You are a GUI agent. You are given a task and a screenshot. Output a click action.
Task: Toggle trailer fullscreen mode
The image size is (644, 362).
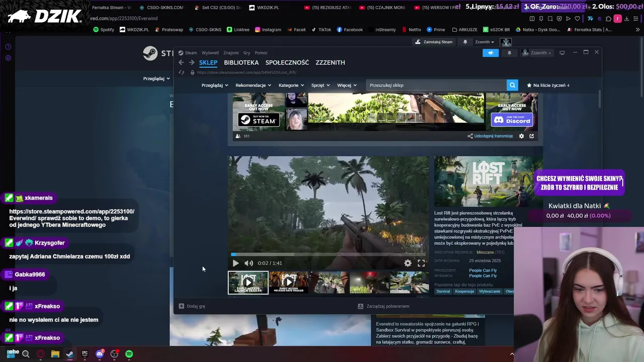pyautogui.click(x=421, y=263)
